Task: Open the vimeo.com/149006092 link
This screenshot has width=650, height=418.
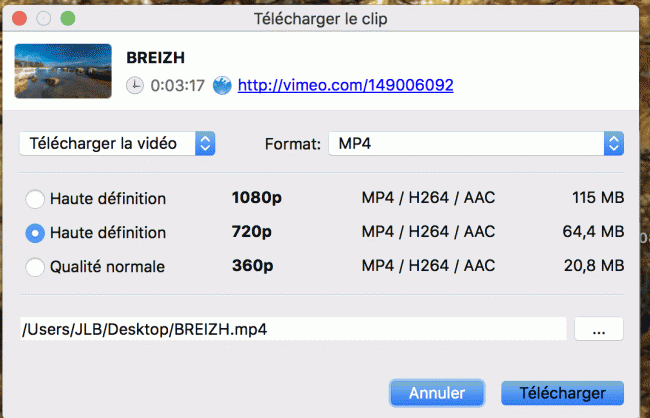Action: [x=345, y=85]
